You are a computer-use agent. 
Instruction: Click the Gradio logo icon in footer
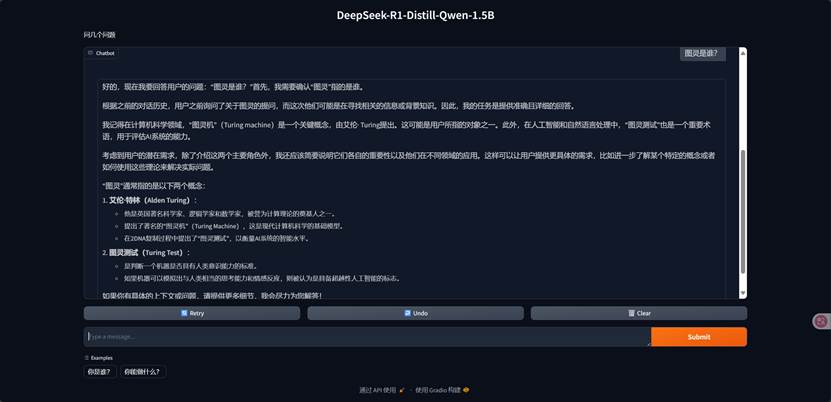pos(466,390)
